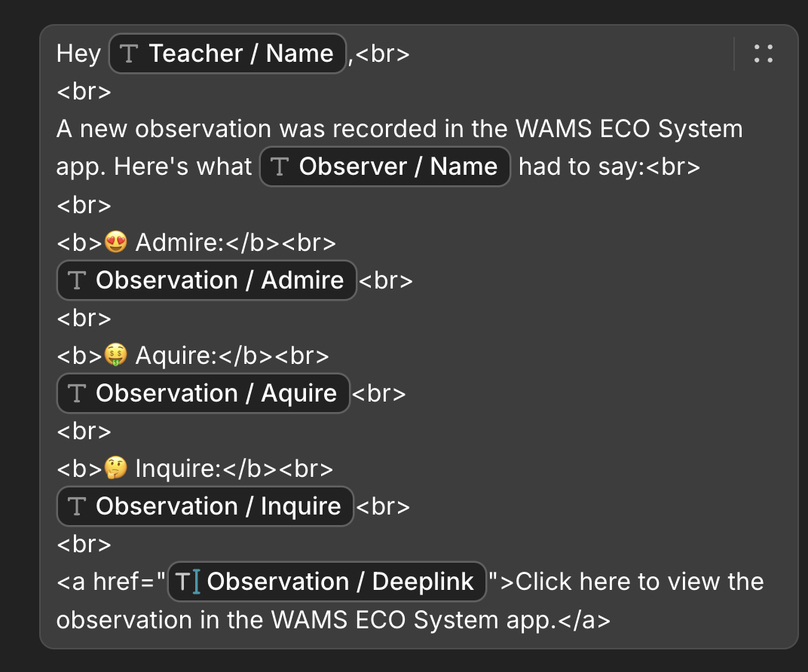Select the Observer / Name variable label
808x672 pixels.
(x=398, y=166)
